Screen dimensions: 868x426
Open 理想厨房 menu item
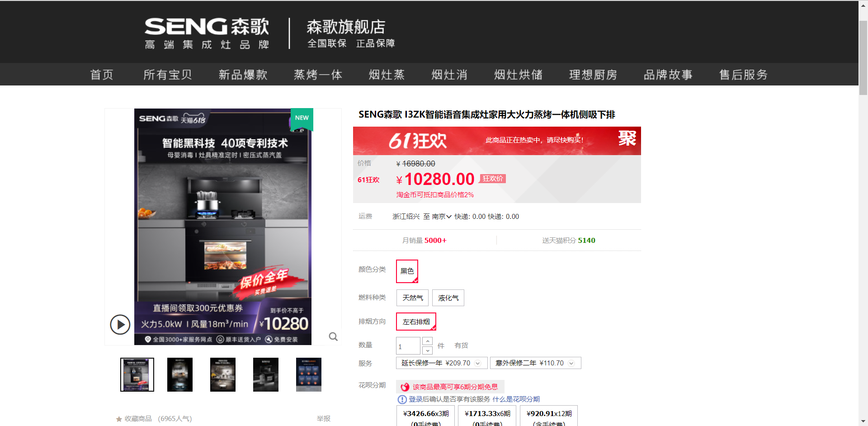pyautogui.click(x=593, y=75)
